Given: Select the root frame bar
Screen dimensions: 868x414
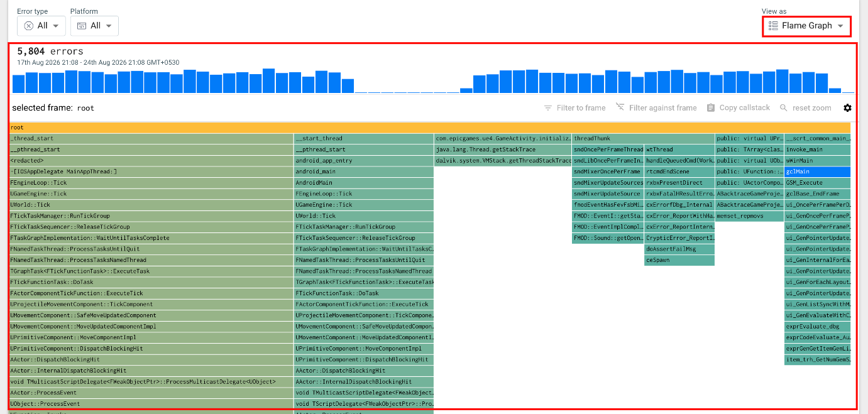Looking at the screenshot, I should coord(430,128).
